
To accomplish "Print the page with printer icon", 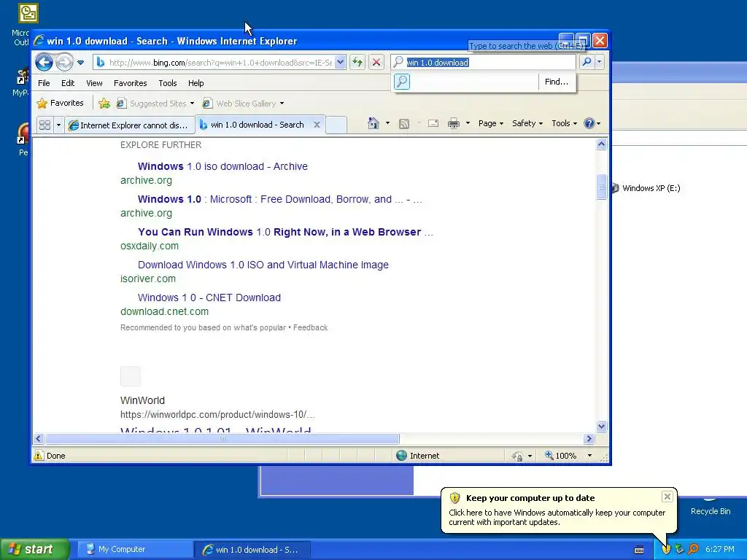I will tap(454, 124).
